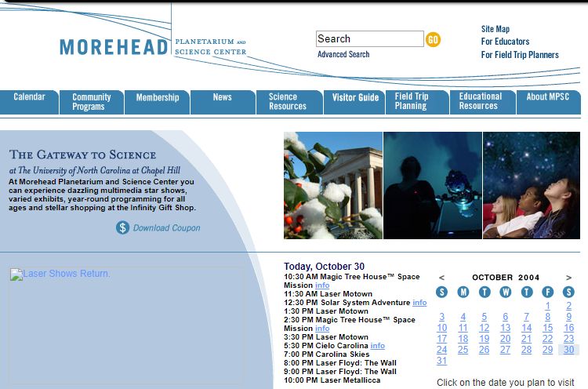Image resolution: width=588 pixels, height=389 pixels.
Task: Select October 8 on the calendar
Action: [547, 317]
